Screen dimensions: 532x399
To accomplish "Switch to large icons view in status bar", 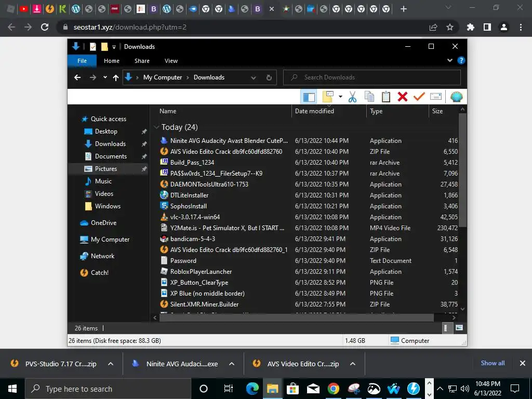I will click(459, 328).
